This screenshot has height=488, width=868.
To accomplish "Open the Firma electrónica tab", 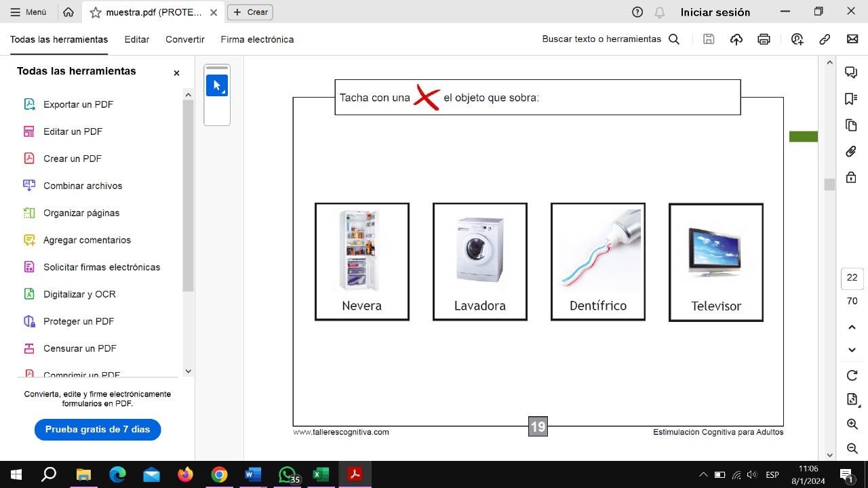I will click(x=257, y=39).
